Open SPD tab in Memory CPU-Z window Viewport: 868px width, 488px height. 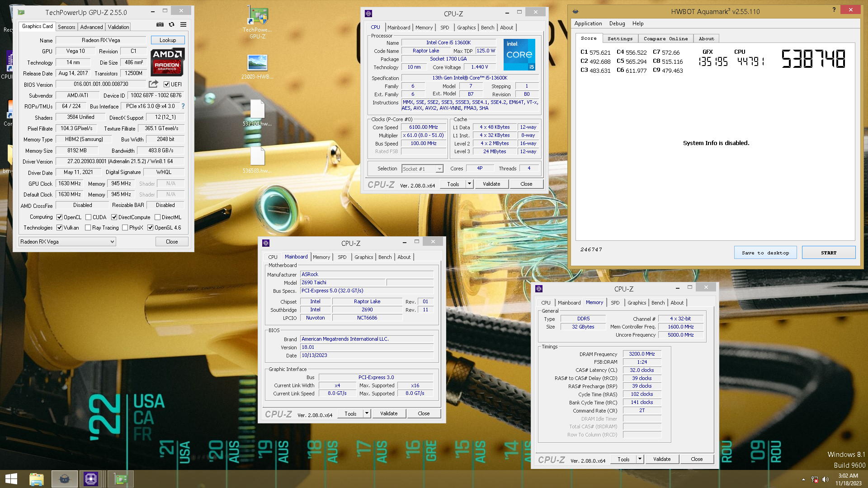click(x=615, y=303)
